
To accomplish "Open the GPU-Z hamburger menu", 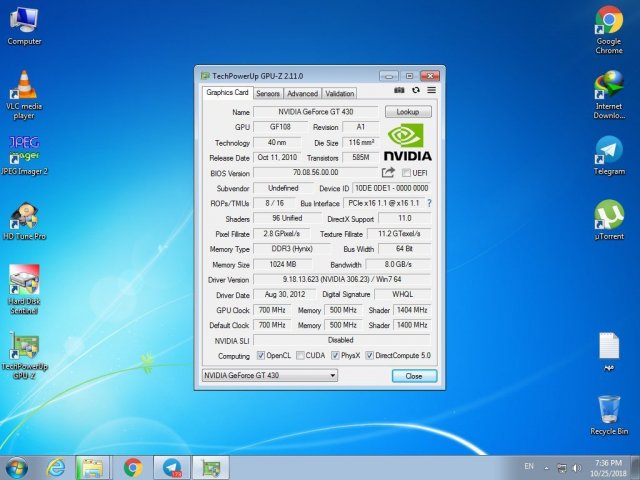I will click(x=431, y=90).
